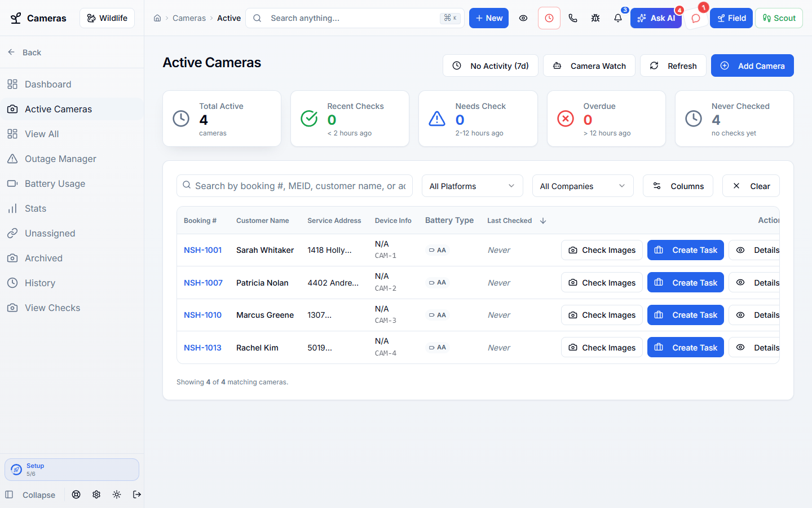
Task: Click the Cameras logo icon
Action: [x=16, y=18]
